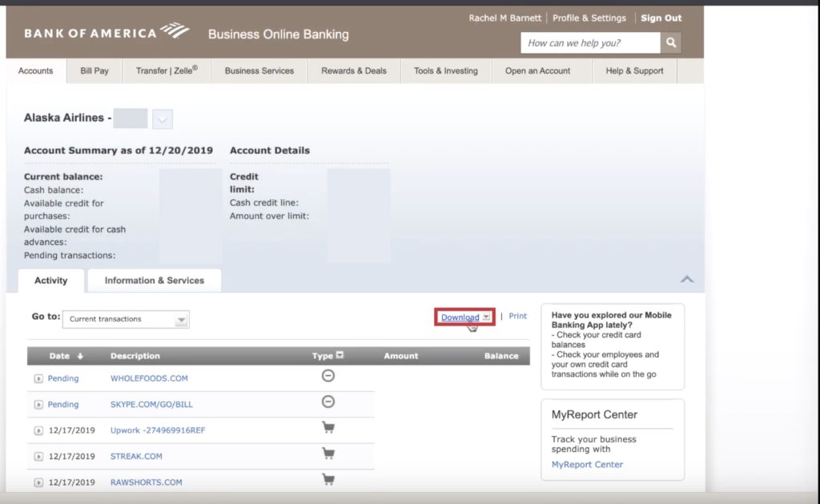Screen dimensions: 820x504
Task: Open the Tools & Investing menu
Action: click(446, 71)
